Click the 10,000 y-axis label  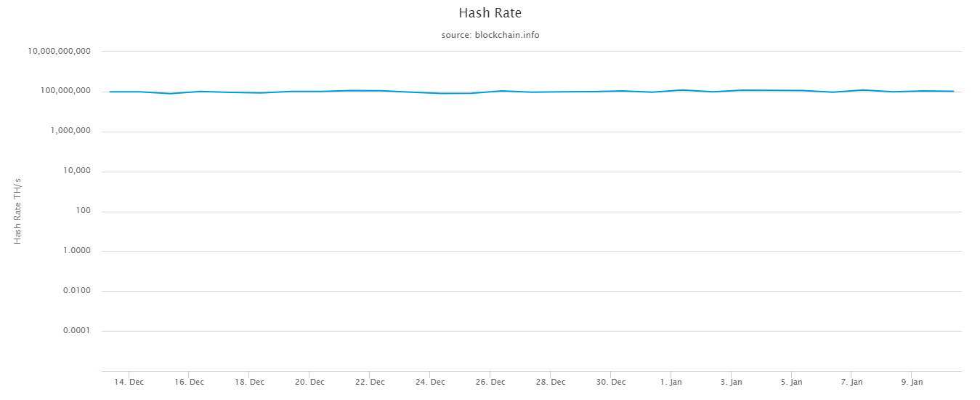pos(76,172)
